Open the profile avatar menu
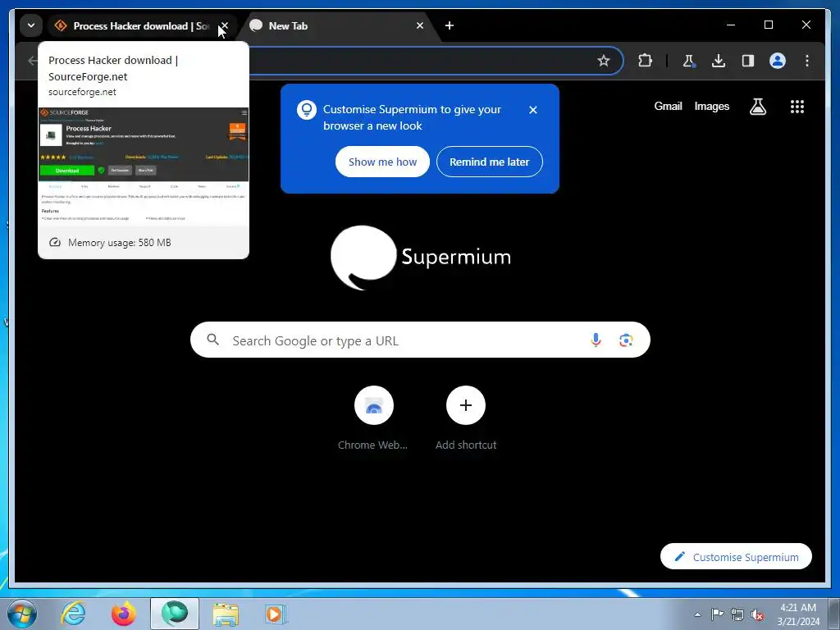This screenshot has width=840, height=630. [x=778, y=61]
